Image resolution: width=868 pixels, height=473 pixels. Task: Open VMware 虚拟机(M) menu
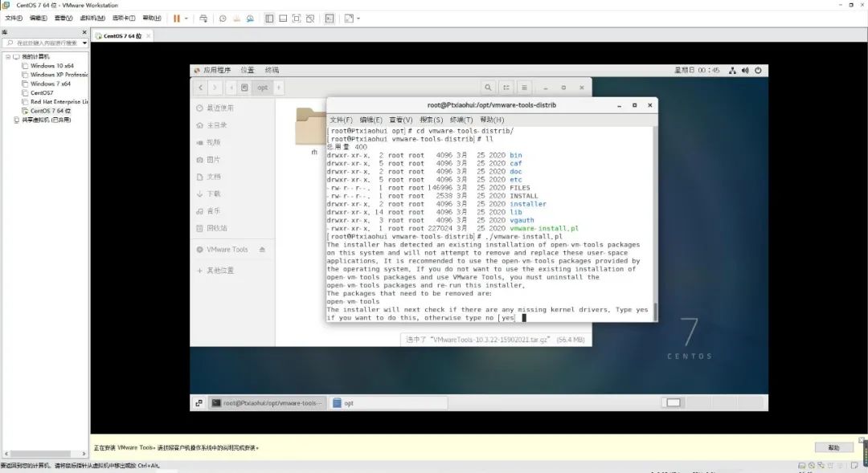pyautogui.click(x=92, y=18)
